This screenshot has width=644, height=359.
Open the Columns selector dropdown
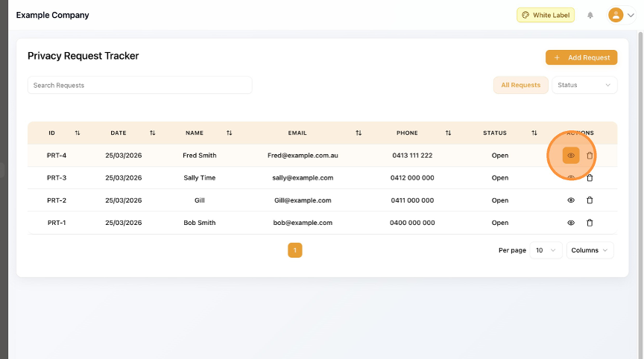590,250
